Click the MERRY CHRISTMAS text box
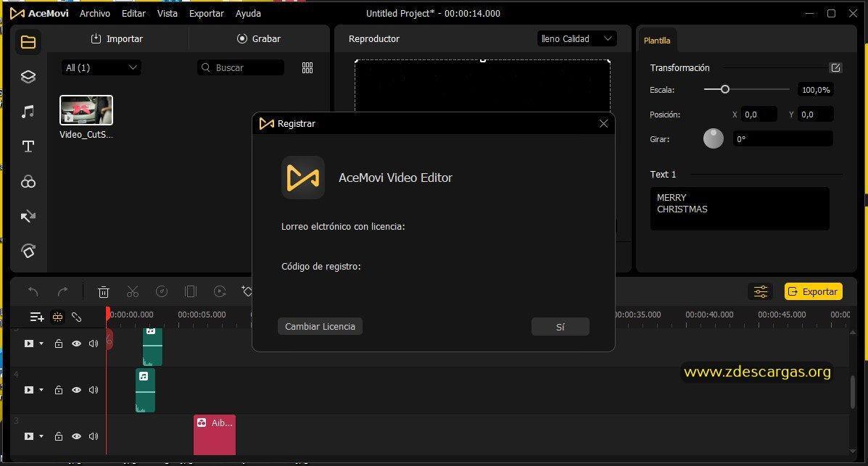The height and width of the screenshot is (466, 868). (x=740, y=209)
